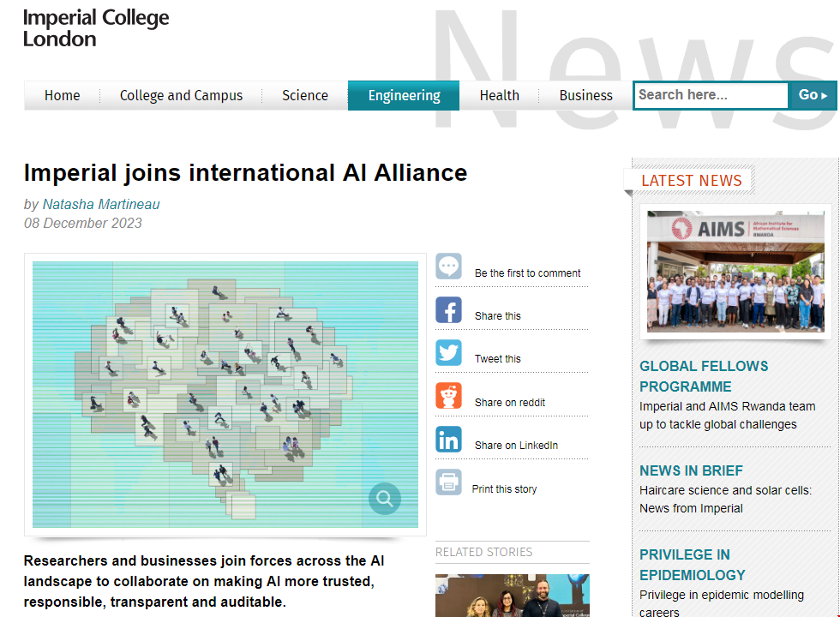The width and height of the screenshot is (840, 617).
Task: Open the Home menu item
Action: pos(62,96)
